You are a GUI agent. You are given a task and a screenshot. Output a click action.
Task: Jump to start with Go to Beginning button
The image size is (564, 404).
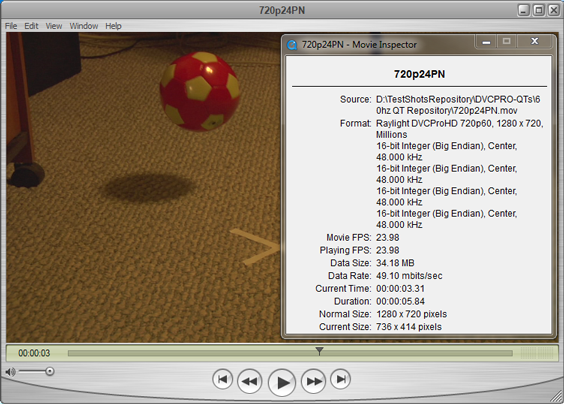pyautogui.click(x=222, y=379)
